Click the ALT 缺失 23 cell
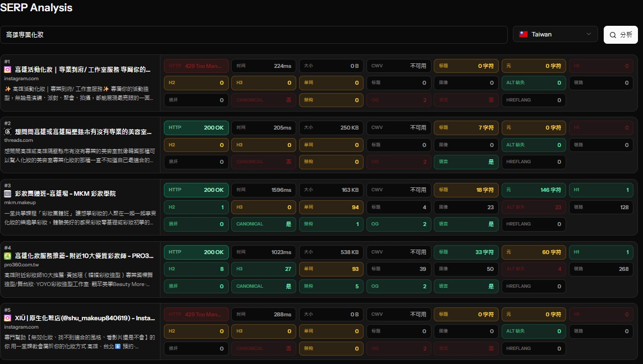643x364 pixels. coord(534,207)
